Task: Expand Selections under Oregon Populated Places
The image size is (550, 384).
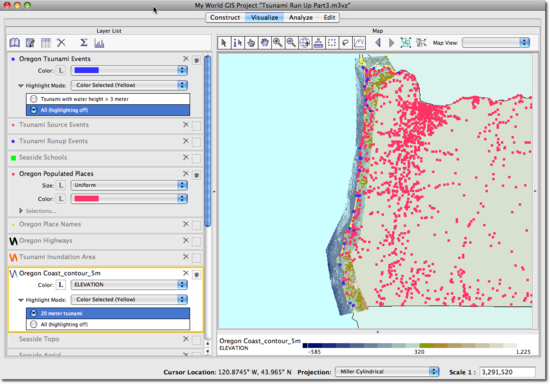Action: [x=21, y=211]
